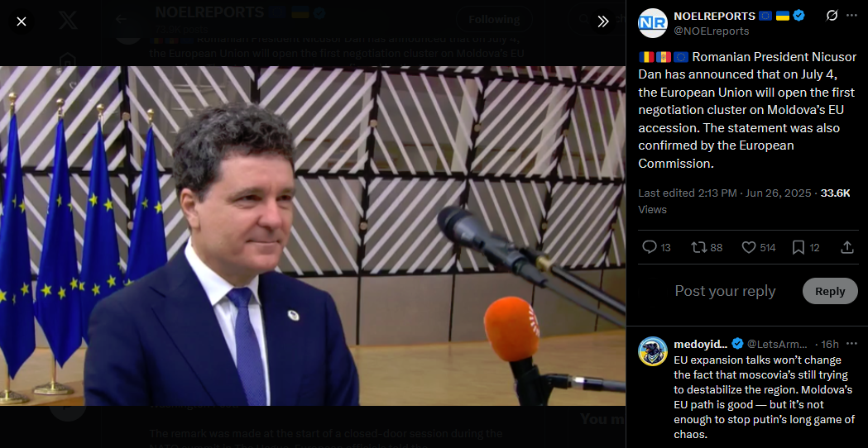Click the NOELREPORTS display name
Viewport: 868px width, 448px height.
tap(714, 16)
